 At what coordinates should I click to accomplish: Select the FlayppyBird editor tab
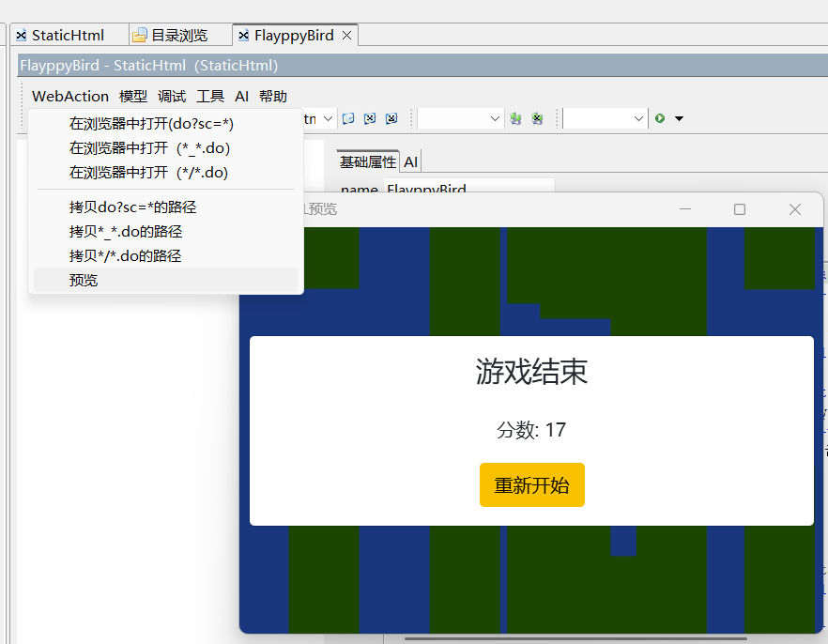[294, 36]
